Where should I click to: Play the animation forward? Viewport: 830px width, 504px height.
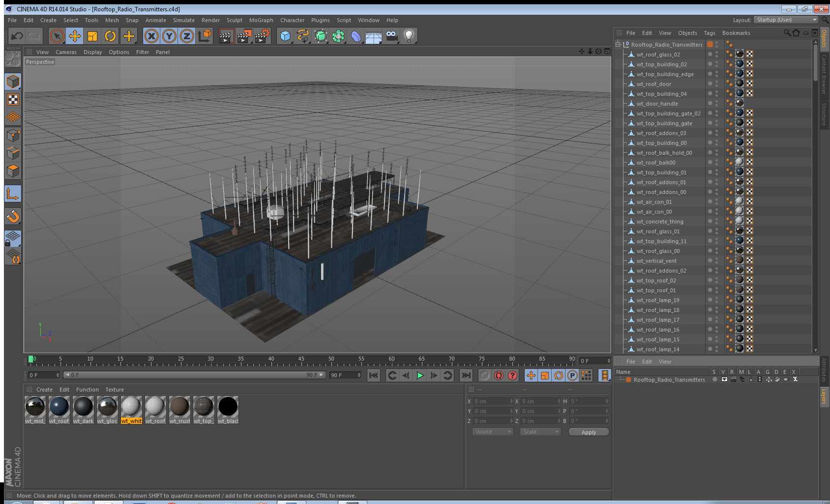click(x=420, y=375)
